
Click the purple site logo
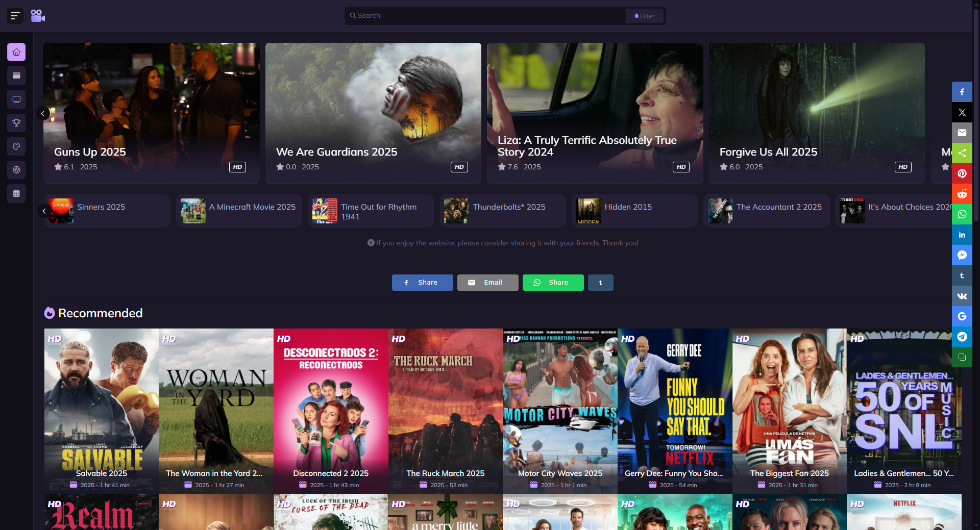(x=38, y=15)
